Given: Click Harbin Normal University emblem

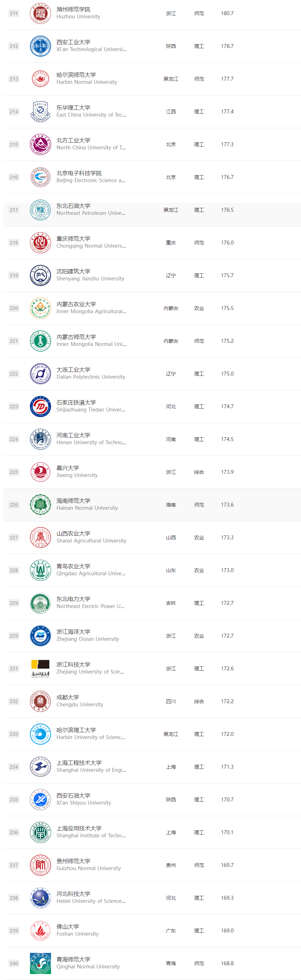Looking at the screenshot, I should click(x=40, y=79).
